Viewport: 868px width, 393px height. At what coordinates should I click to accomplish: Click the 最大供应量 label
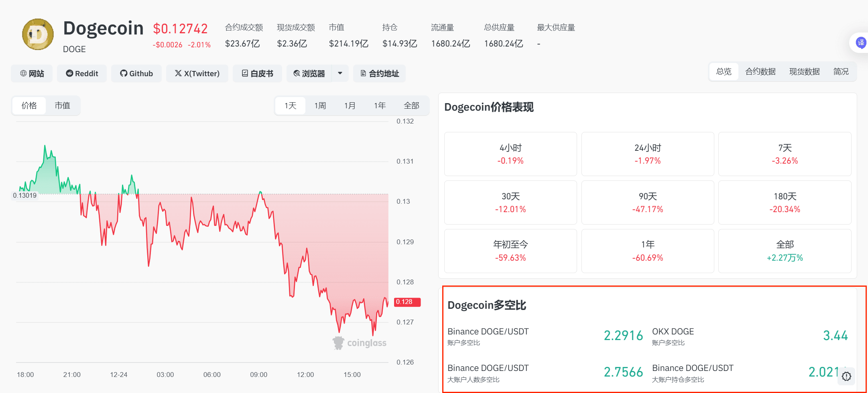click(x=556, y=28)
